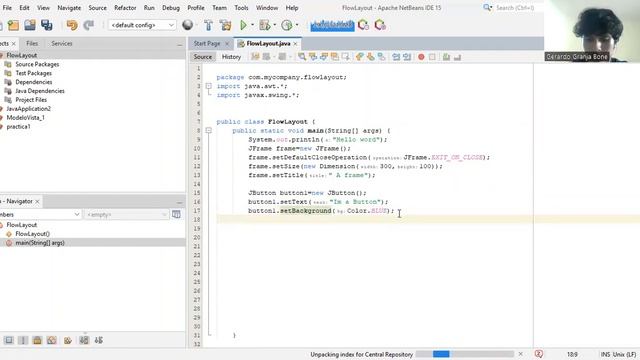
Task: Select Source Packages in project tree
Action: 37,64
